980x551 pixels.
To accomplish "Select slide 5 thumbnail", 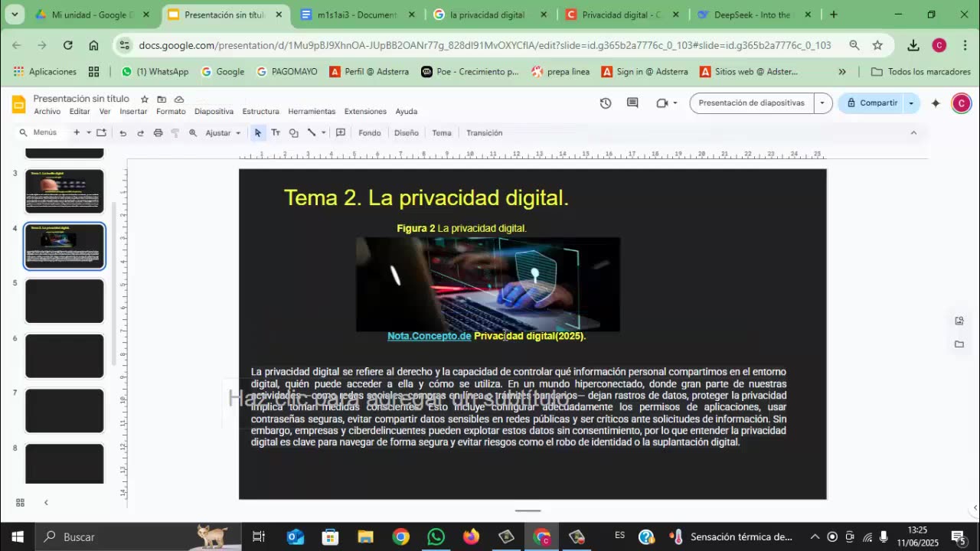I will coord(64,301).
